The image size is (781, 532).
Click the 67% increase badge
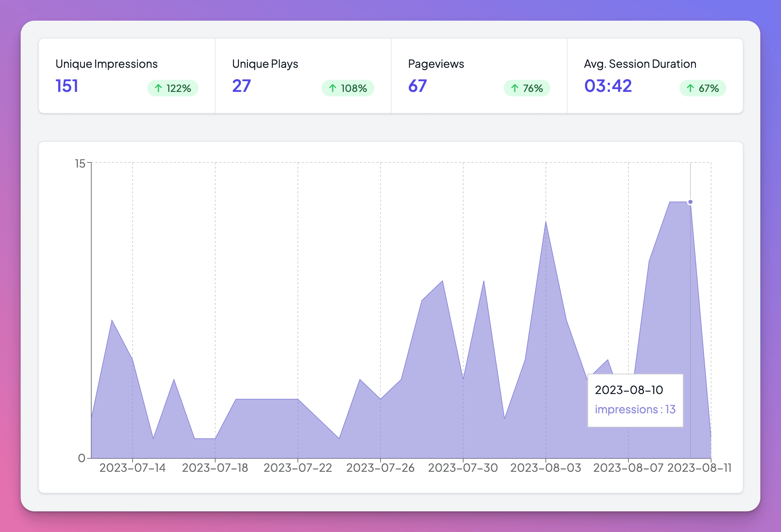click(703, 88)
